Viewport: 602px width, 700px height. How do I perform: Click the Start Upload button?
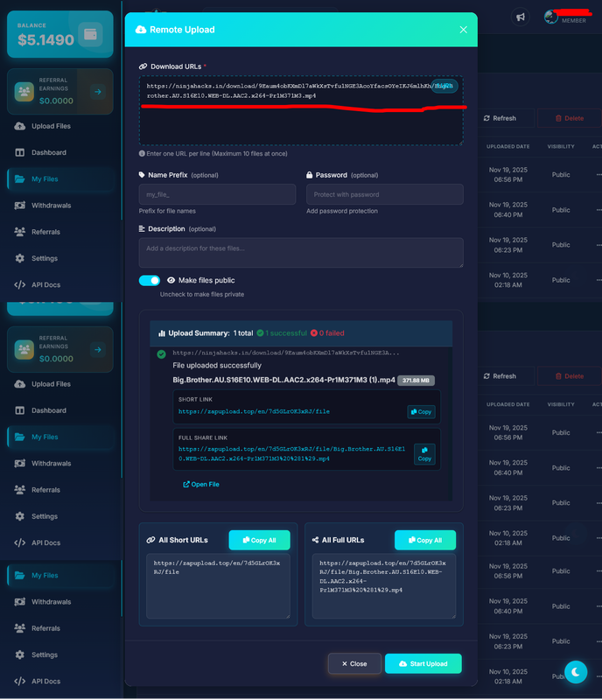pyautogui.click(x=423, y=664)
